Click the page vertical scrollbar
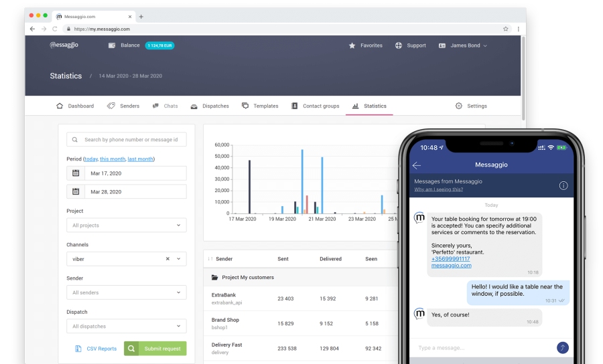This screenshot has width=603, height=364. (x=523, y=79)
